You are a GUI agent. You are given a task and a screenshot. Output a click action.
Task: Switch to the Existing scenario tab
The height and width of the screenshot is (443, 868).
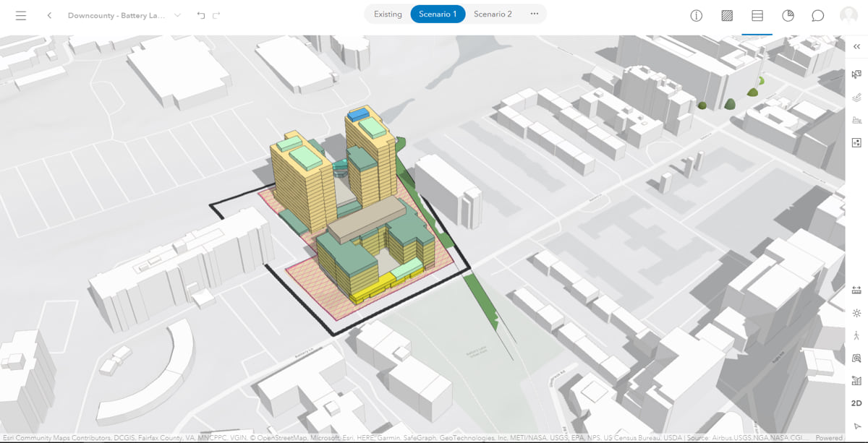pos(388,14)
